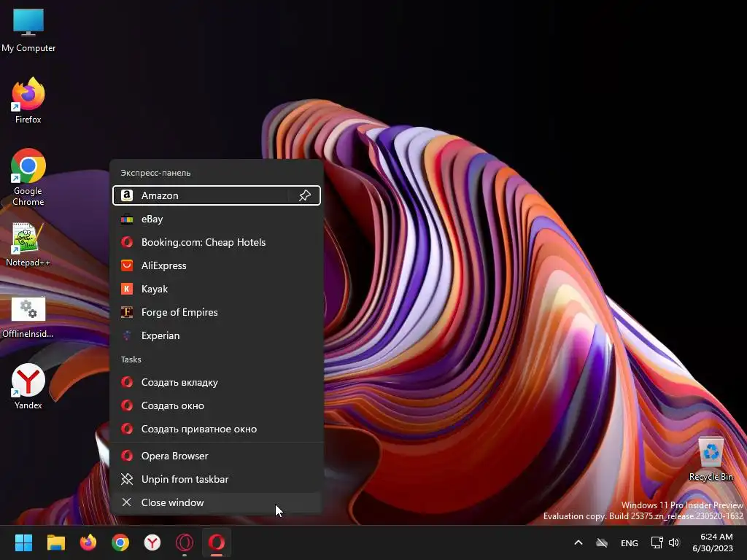
Task: Open eBay from the speed dial list
Action: click(216, 219)
